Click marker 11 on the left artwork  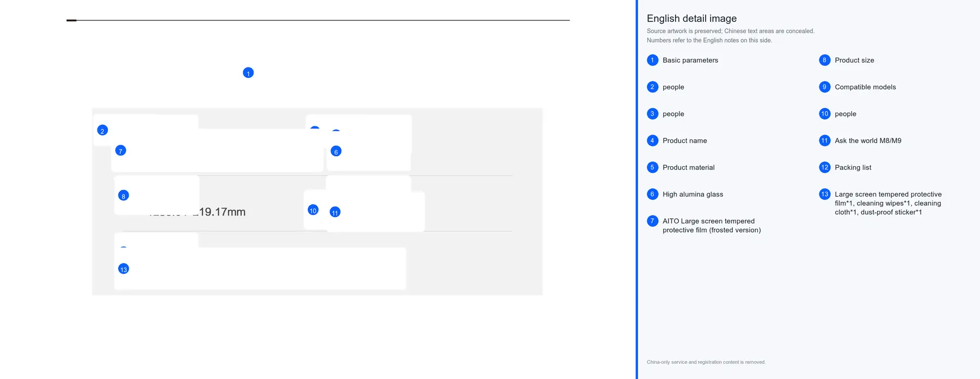click(335, 212)
